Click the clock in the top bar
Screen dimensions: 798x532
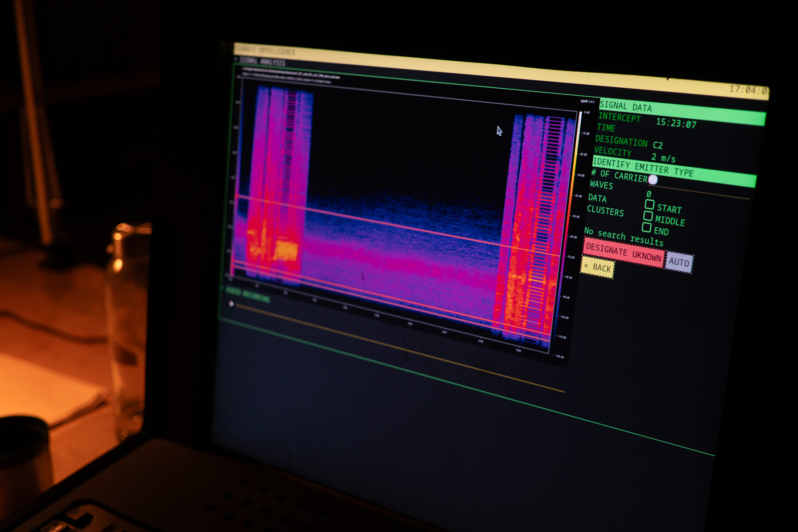pos(748,90)
